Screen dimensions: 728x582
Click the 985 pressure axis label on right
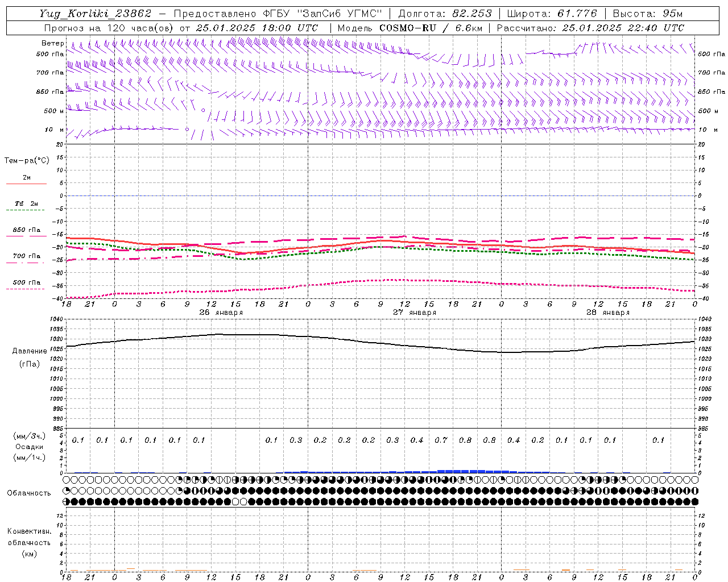(704, 429)
